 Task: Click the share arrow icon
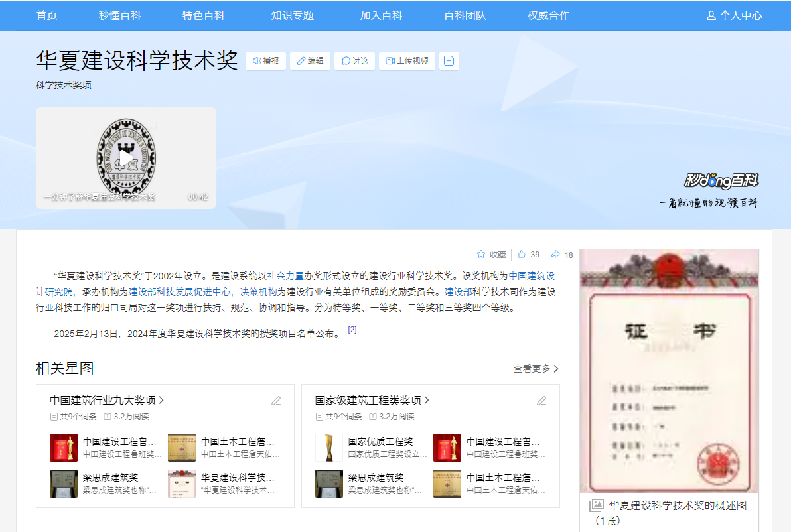555,255
